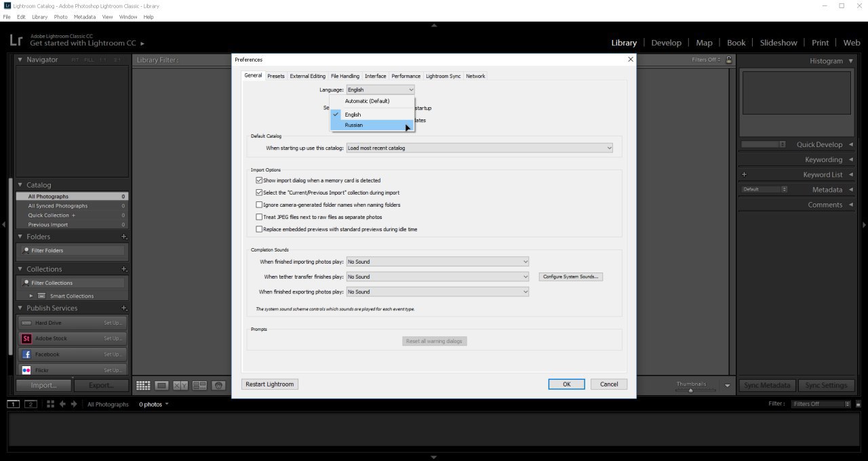Open the Performance tab
The image size is (868, 461).
[406, 76]
